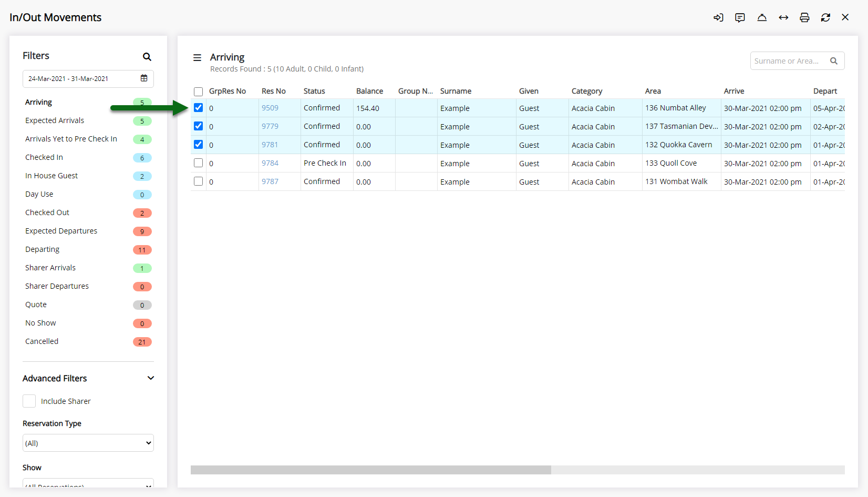Open reservation number 9784 link
The image size is (868, 497).
coord(270,163)
